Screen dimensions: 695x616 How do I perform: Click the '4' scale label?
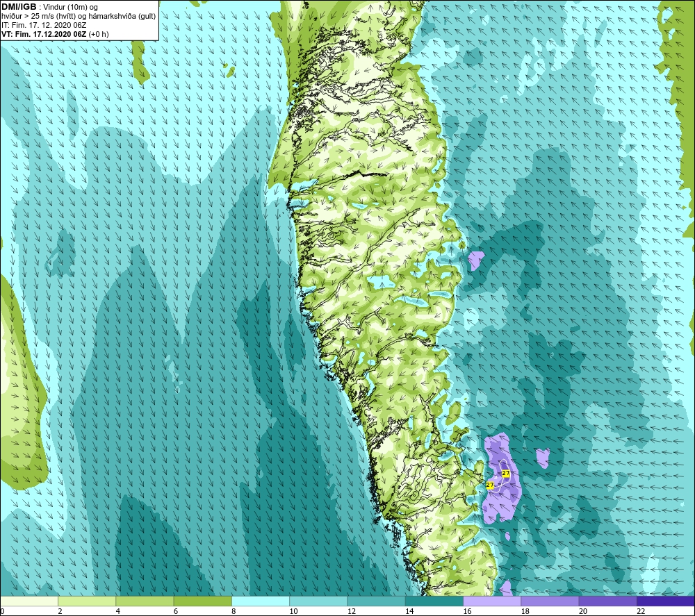118,611
